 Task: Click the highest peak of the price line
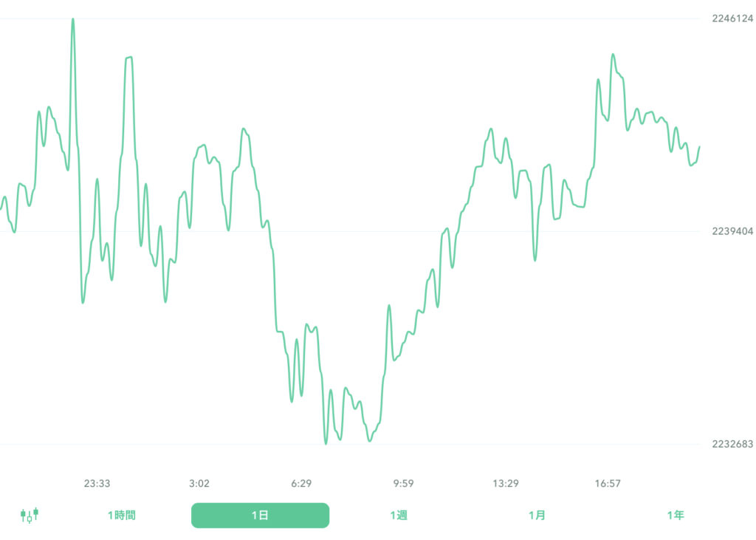pyautogui.click(x=73, y=19)
